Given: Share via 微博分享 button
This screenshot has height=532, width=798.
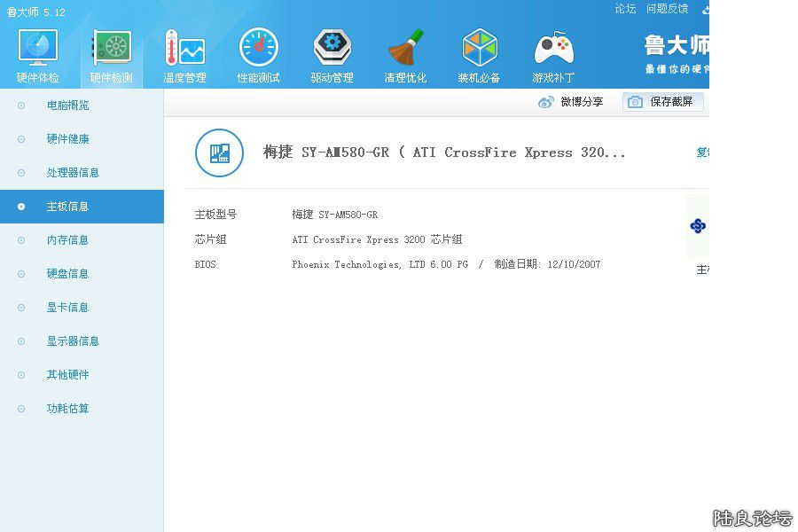Looking at the screenshot, I should [x=571, y=102].
